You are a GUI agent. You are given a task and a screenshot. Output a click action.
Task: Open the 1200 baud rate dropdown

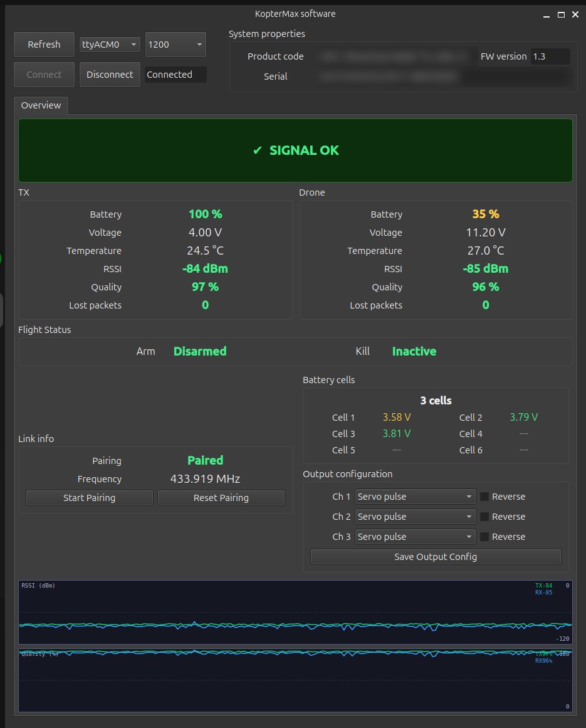175,45
